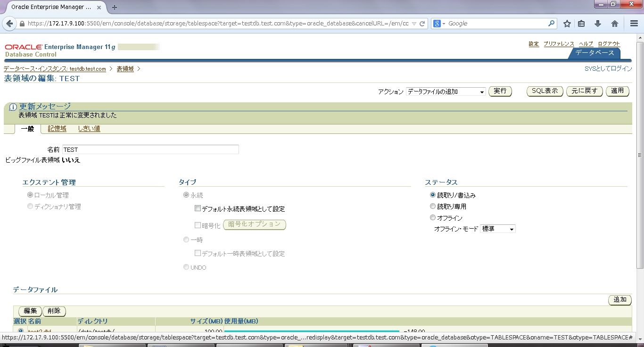
Task: Open the Google search engine selector
Action: click(439, 24)
